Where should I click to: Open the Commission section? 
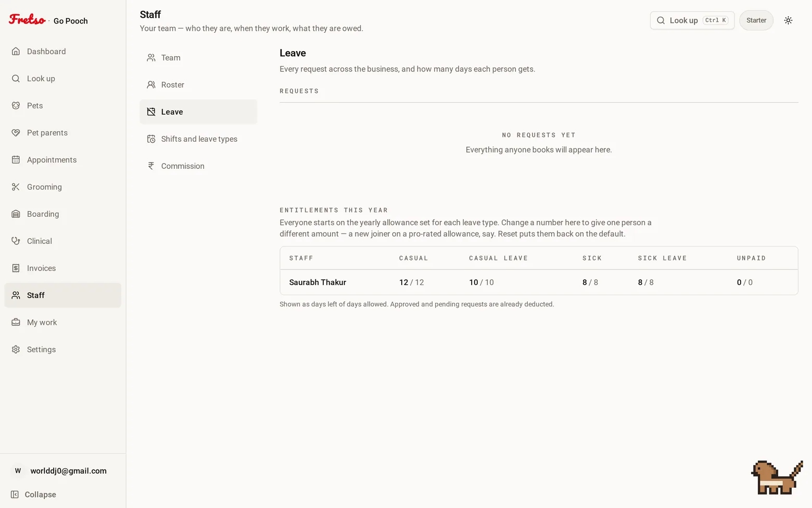tap(198, 166)
